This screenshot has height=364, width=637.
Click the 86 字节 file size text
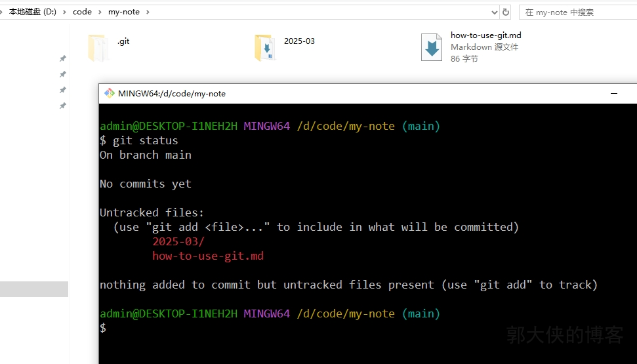(x=464, y=59)
